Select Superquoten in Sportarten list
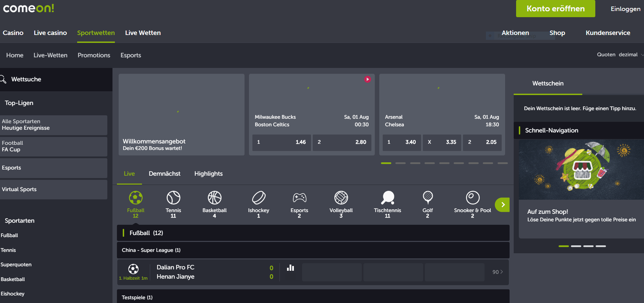 coord(16,265)
